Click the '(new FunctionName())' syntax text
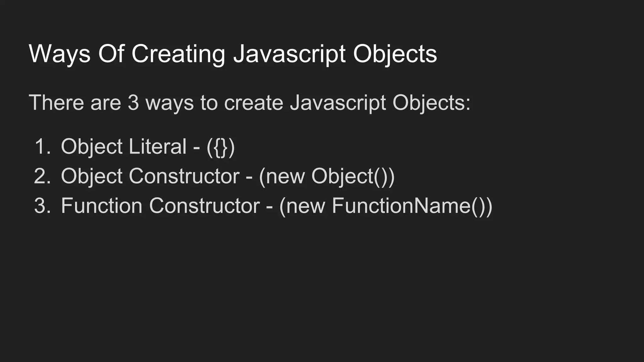 tap(386, 206)
